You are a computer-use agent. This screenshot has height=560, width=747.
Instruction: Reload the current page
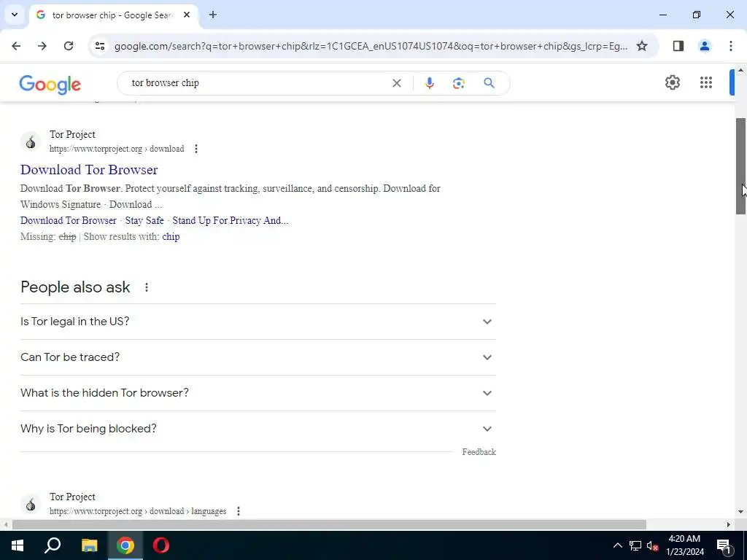pyautogui.click(x=69, y=46)
